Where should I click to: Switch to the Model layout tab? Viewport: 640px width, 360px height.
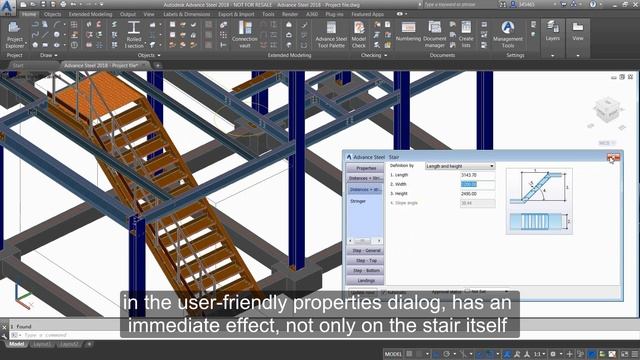pyautogui.click(x=16, y=344)
